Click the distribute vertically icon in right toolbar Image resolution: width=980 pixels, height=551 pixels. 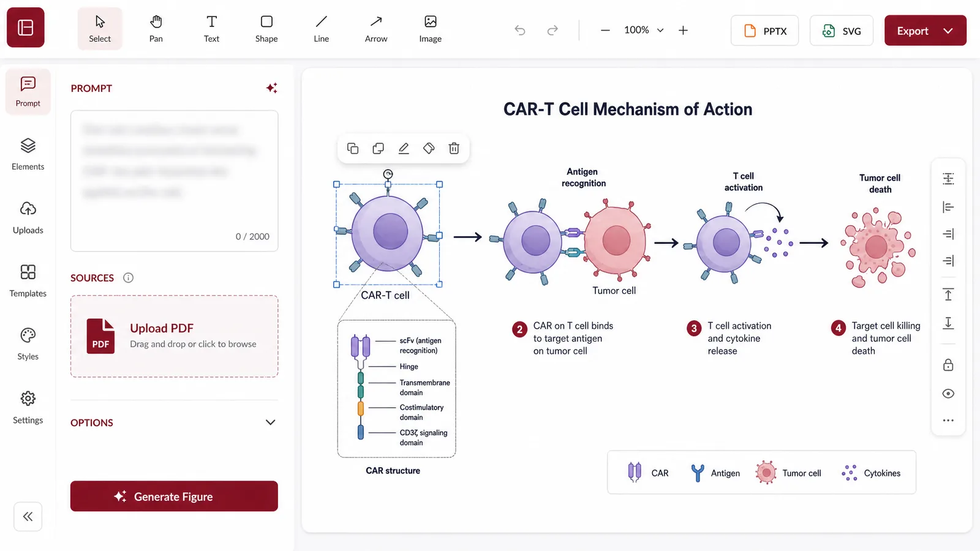tap(948, 179)
